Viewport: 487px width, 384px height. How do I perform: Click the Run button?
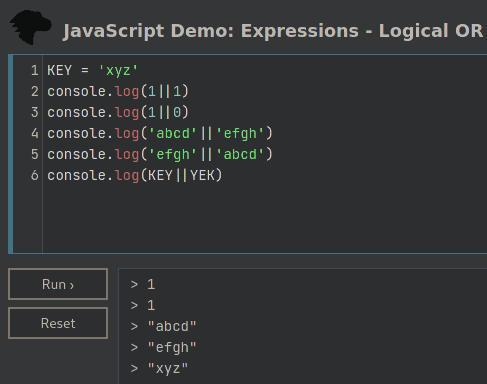[x=58, y=284]
